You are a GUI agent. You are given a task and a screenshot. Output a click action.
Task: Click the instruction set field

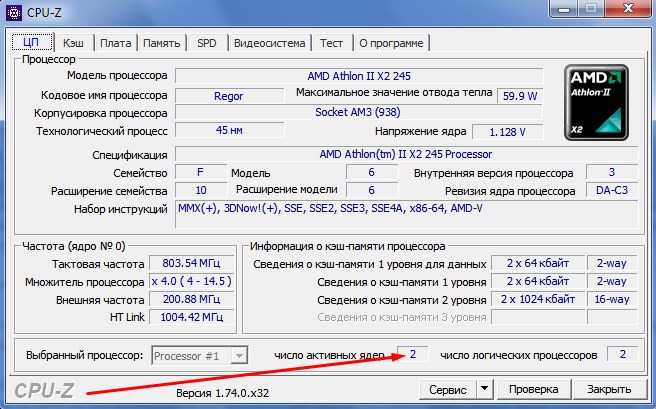pyautogui.click(x=405, y=209)
